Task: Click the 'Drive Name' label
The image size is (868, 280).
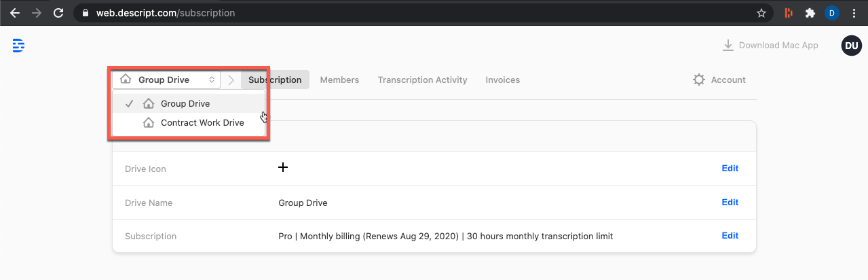Action: coord(149,203)
